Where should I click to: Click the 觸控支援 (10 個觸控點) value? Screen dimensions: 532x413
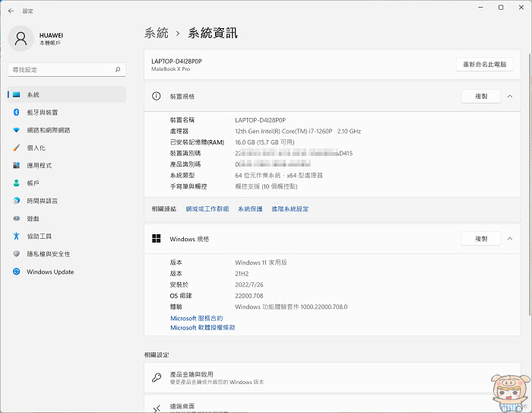coord(266,186)
